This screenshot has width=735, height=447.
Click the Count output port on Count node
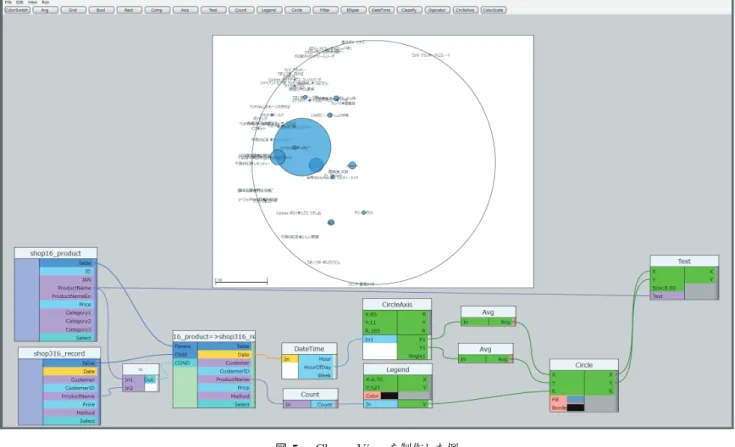point(324,404)
